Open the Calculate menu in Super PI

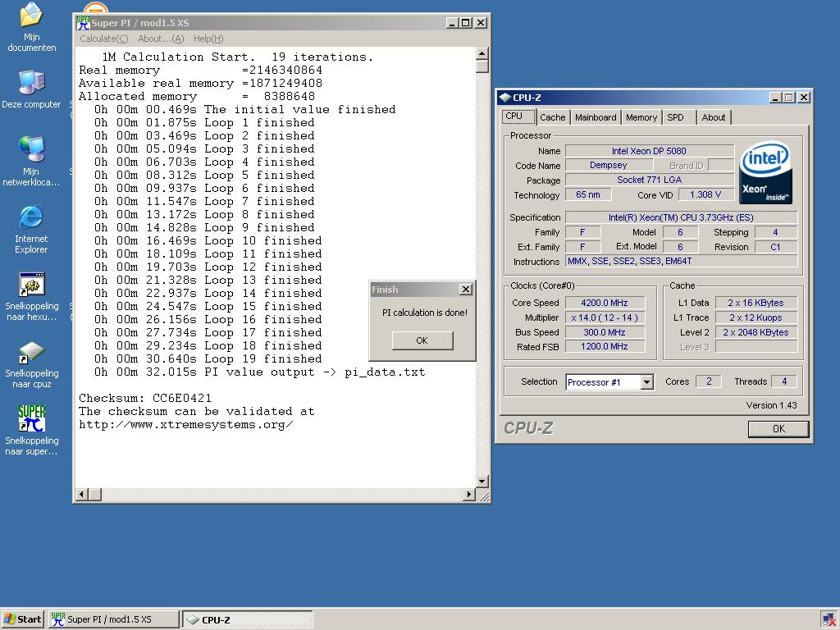(104, 39)
